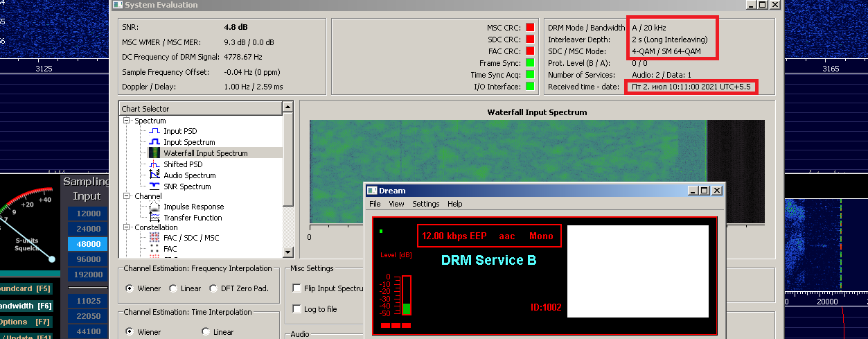Viewport: 868px width, 339px height.
Task: Select Impulse Response chart icon
Action: coord(154,207)
